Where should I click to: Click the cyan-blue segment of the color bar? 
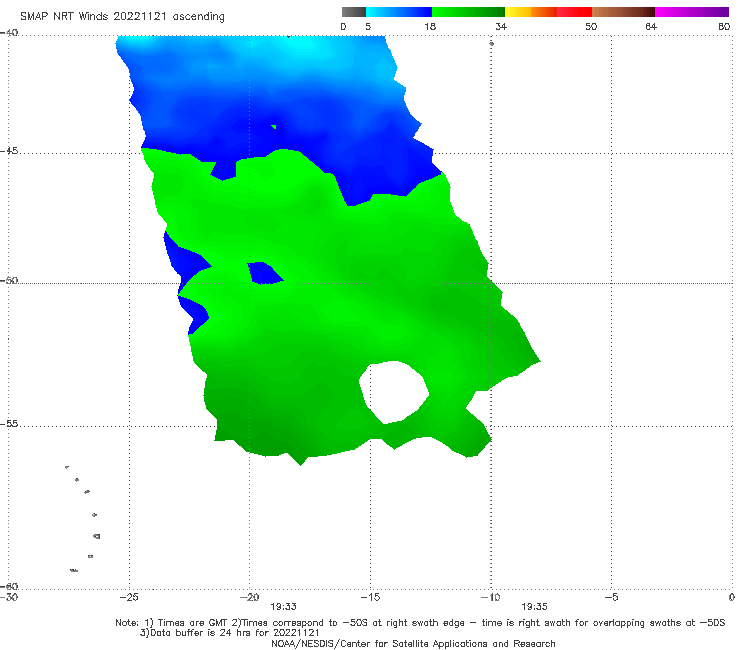coord(399,12)
